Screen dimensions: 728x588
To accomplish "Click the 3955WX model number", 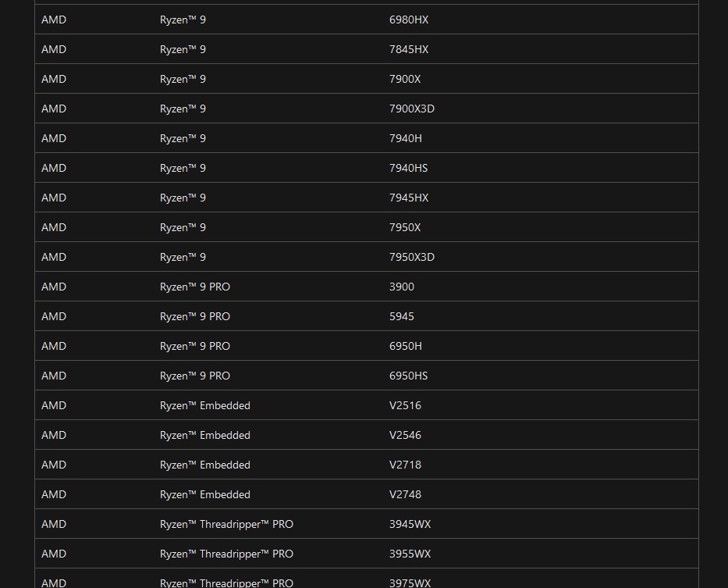I will (410, 554).
